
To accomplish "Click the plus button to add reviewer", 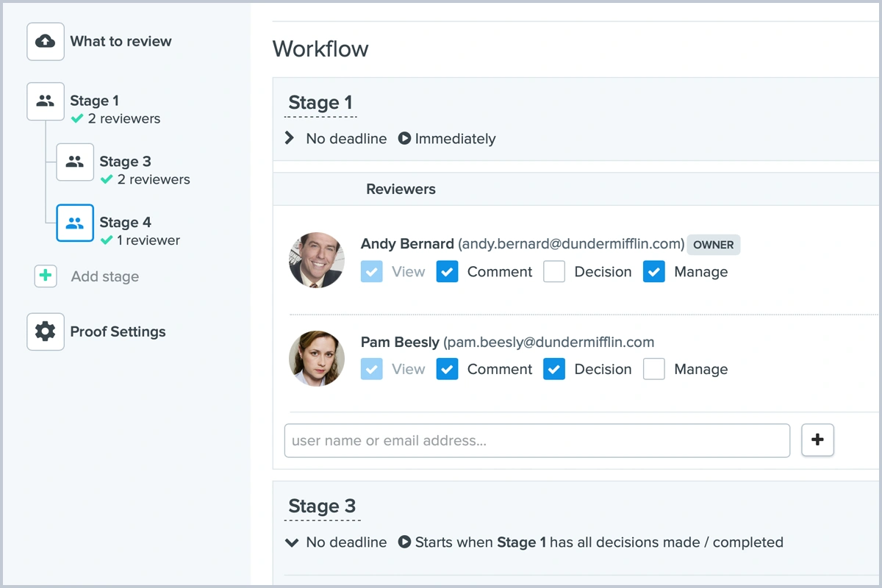I will [x=817, y=440].
